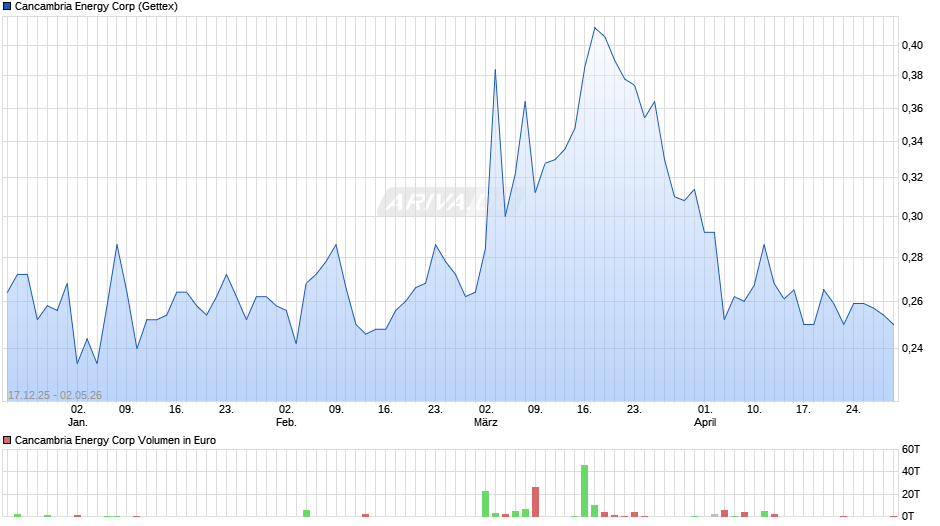The height and width of the screenshot is (526, 940).
Task: Click the price axis label 0,30
Action: click(x=912, y=217)
